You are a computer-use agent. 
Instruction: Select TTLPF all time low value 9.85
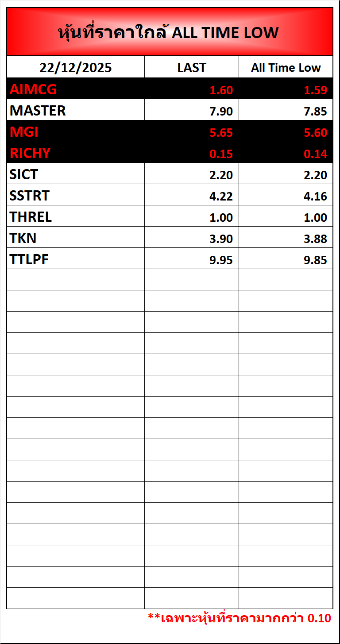tap(315, 260)
